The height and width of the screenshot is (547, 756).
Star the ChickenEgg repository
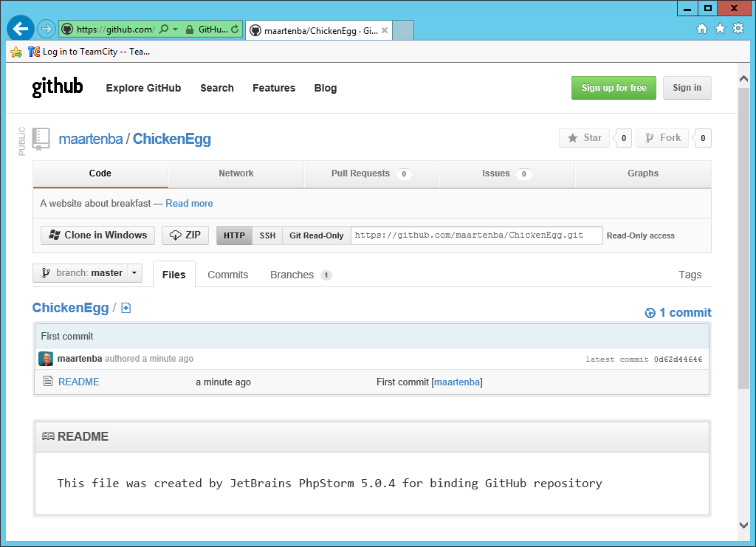pos(585,138)
